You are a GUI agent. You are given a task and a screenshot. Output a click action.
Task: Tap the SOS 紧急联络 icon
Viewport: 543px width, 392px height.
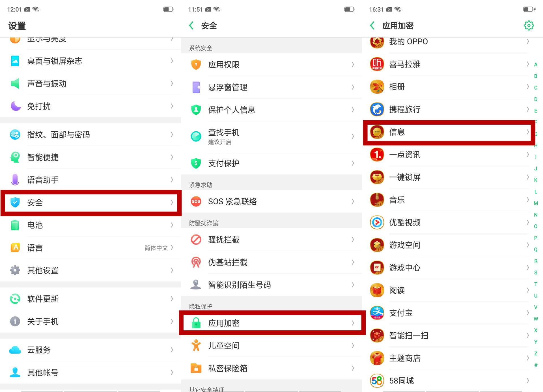[x=196, y=202]
